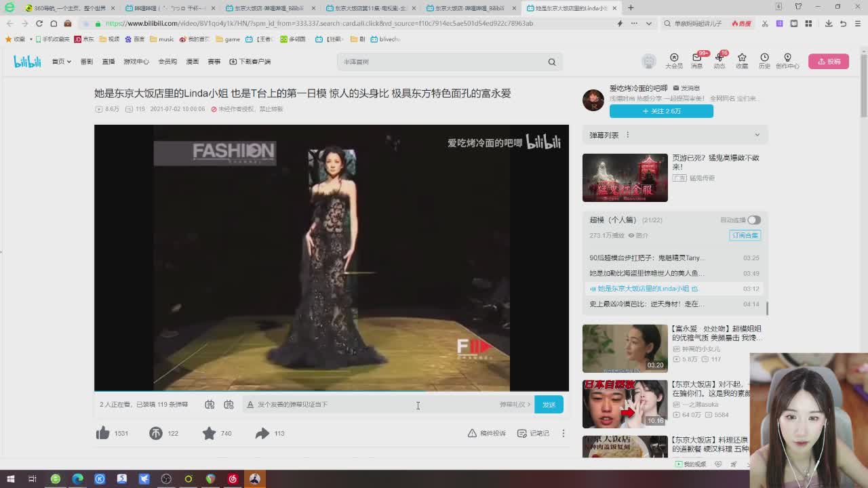Click the blue 发送 send button
868x488 pixels.
point(549,405)
